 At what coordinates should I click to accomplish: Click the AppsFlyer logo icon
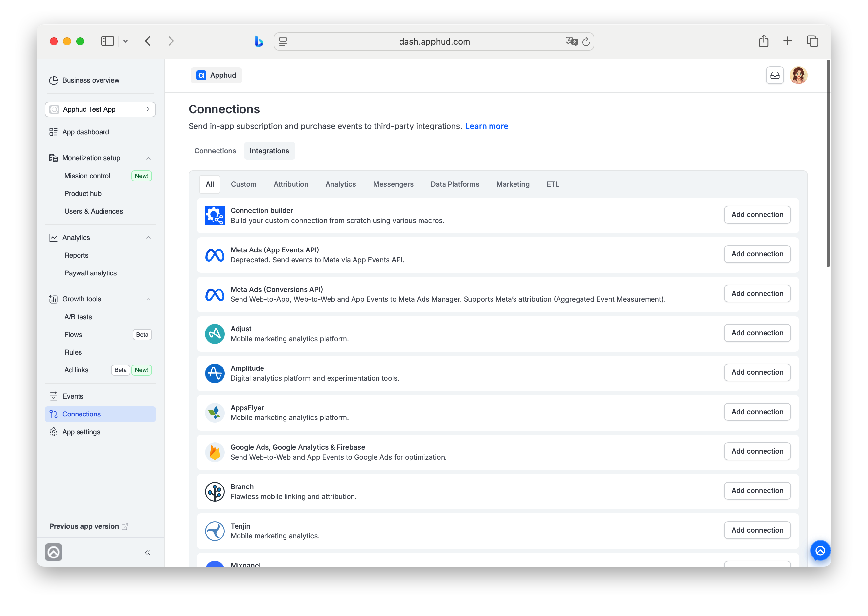pyautogui.click(x=215, y=413)
